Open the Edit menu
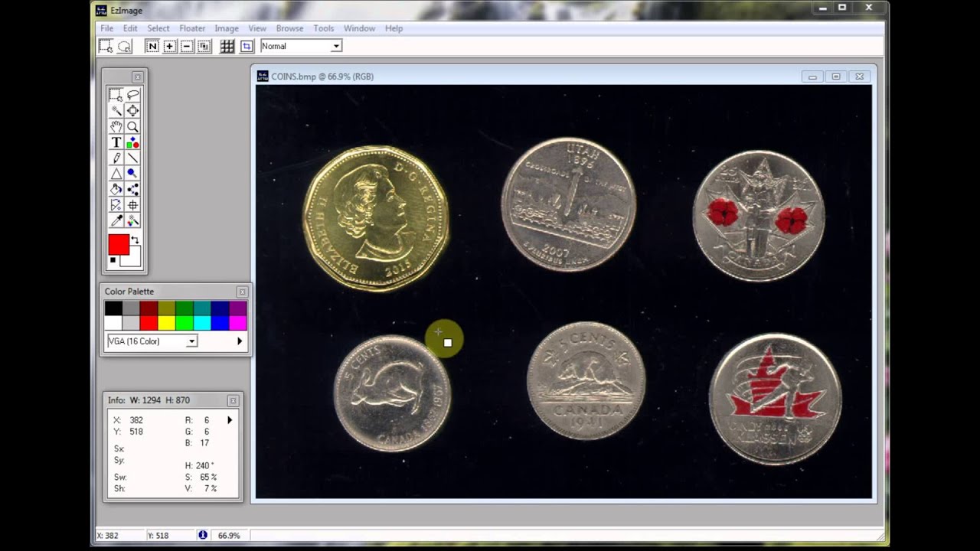The height and width of the screenshot is (551, 980). coord(131,28)
